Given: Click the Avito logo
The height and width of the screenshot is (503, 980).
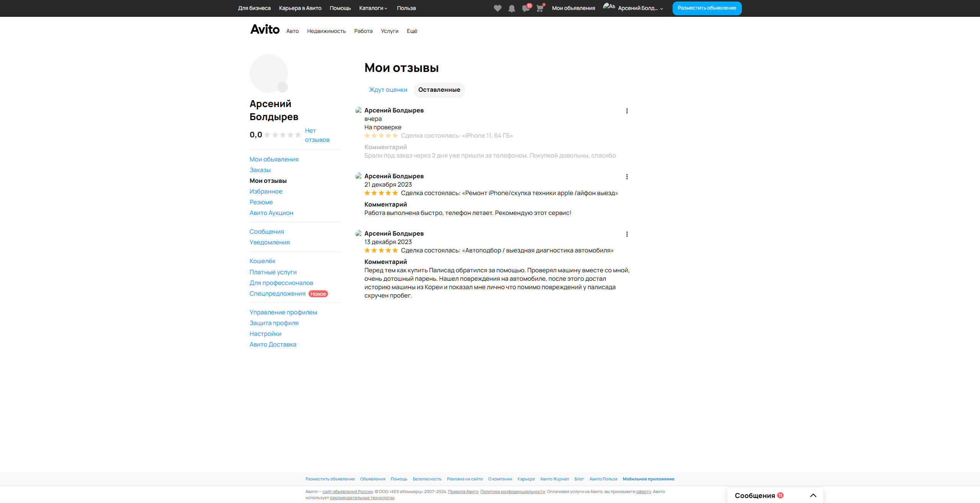Looking at the screenshot, I should pos(265,29).
